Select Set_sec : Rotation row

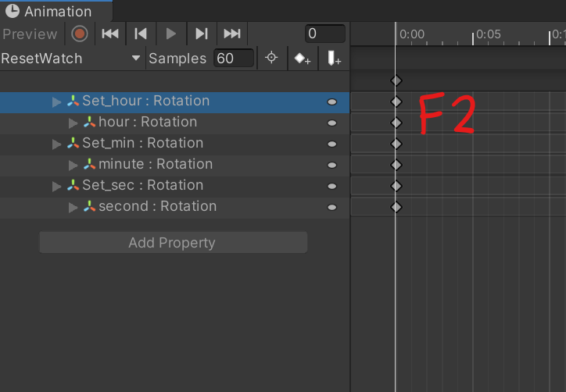(174, 187)
